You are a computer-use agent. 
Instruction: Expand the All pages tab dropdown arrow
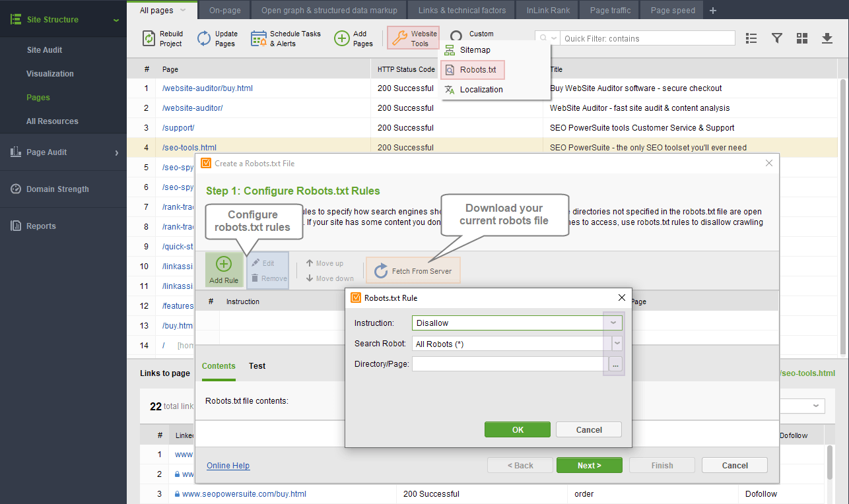[x=183, y=10]
